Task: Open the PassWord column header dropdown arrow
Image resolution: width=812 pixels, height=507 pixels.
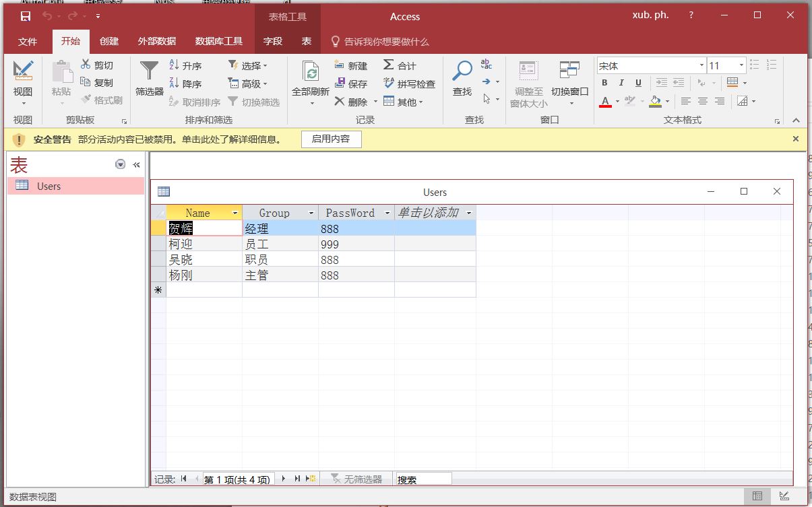Action: tap(387, 213)
